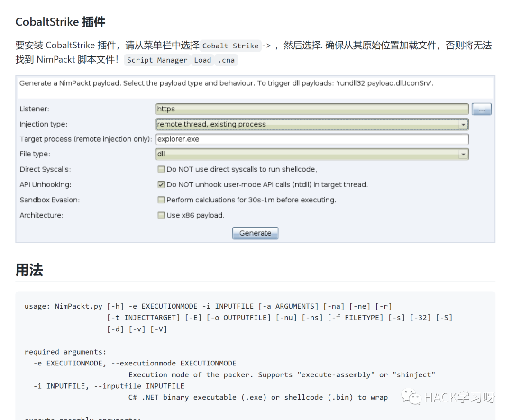
Task: Click the 'CobaltStrike 插件' heading
Action: (x=60, y=22)
